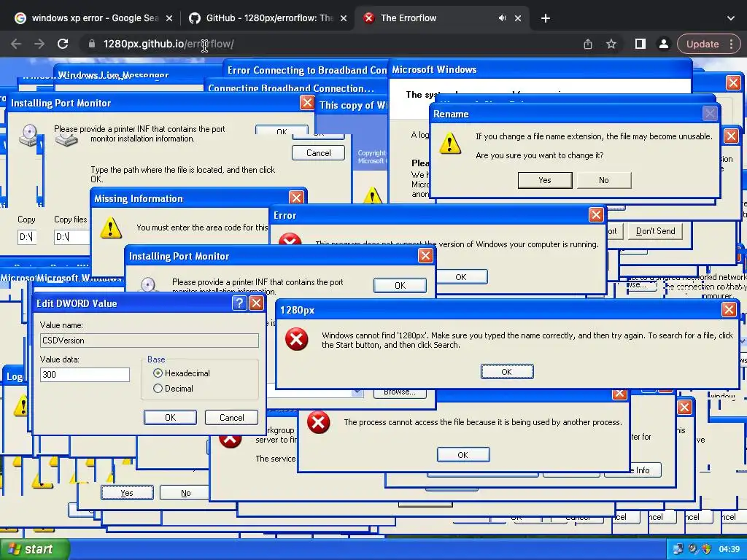Open a new browser tab
Viewport: 747px width, 560px height.
click(x=546, y=18)
